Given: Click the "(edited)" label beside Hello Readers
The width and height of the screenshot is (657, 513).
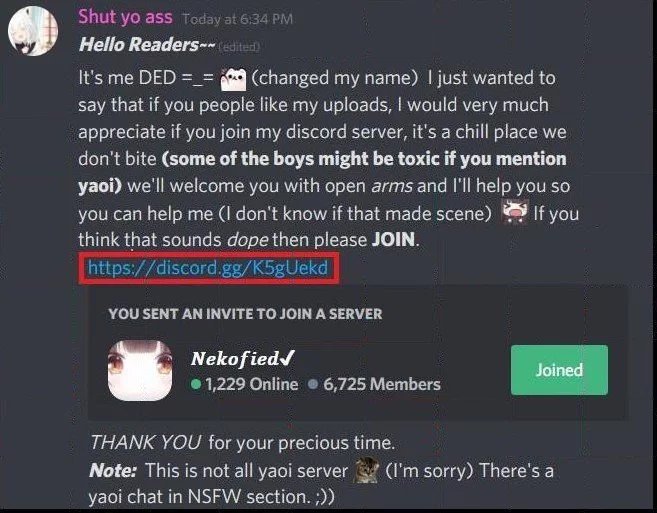Looking at the screenshot, I should pos(240,47).
